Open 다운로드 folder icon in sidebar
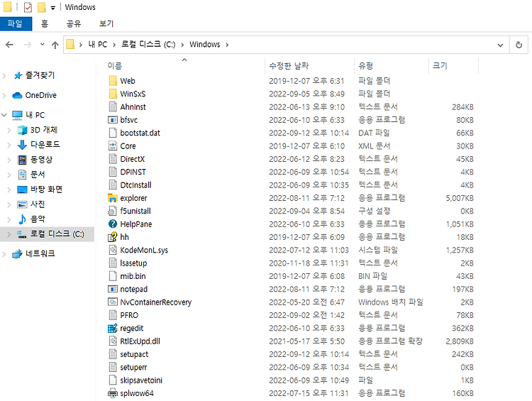 point(22,145)
